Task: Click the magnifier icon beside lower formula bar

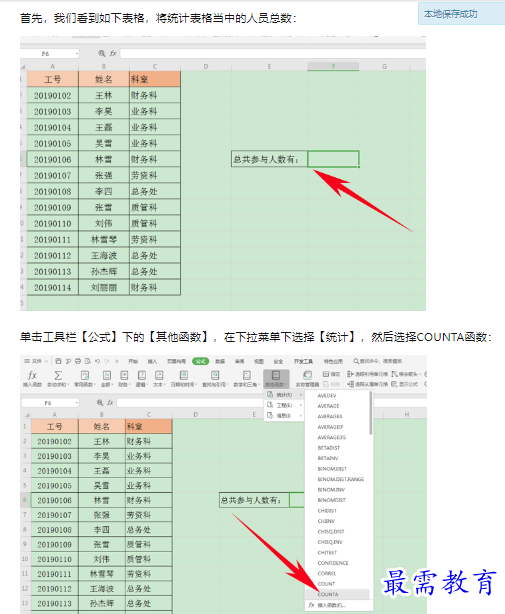Action: click(x=100, y=402)
